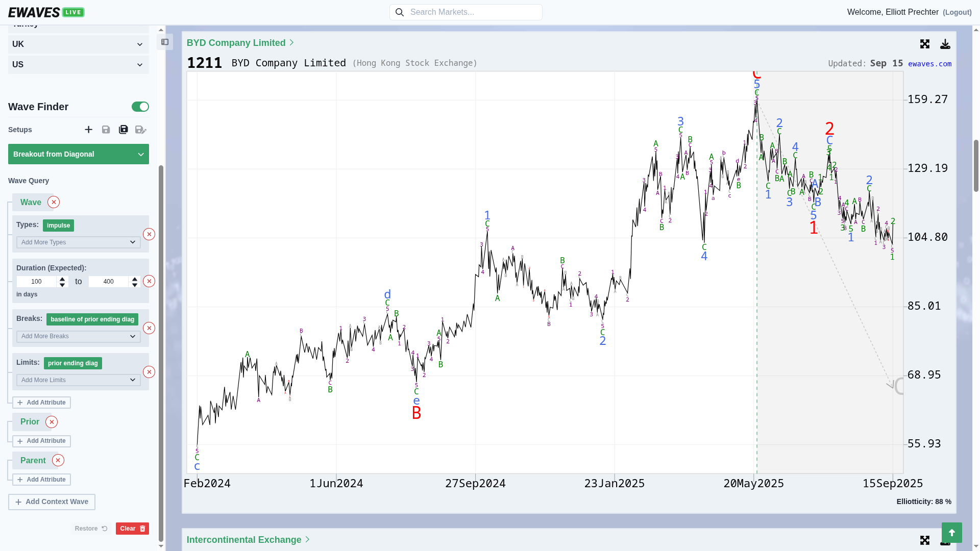This screenshot has height=551, width=980.
Task: Add a new setup with plus icon
Action: point(89,130)
